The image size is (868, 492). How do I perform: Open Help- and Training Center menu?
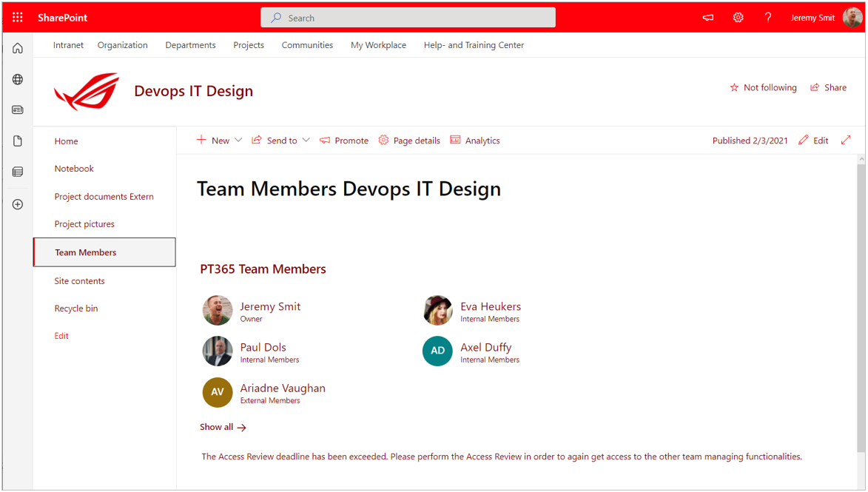474,45
